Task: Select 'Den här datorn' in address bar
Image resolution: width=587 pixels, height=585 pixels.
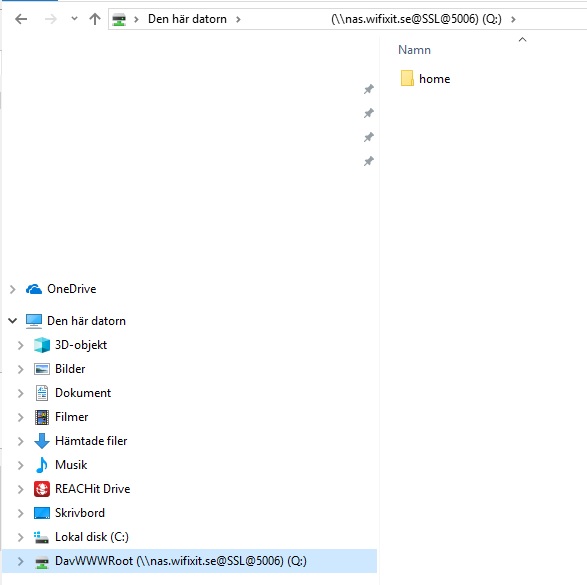Action: click(187, 19)
